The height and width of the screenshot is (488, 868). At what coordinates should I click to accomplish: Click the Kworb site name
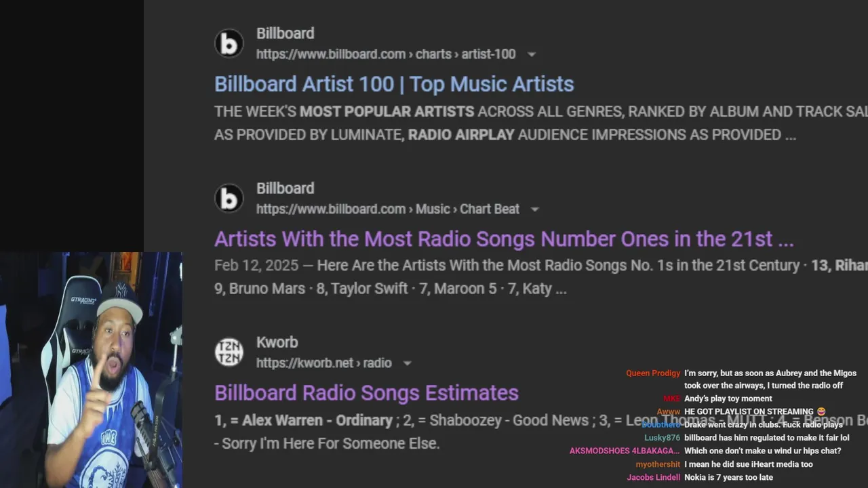277,342
